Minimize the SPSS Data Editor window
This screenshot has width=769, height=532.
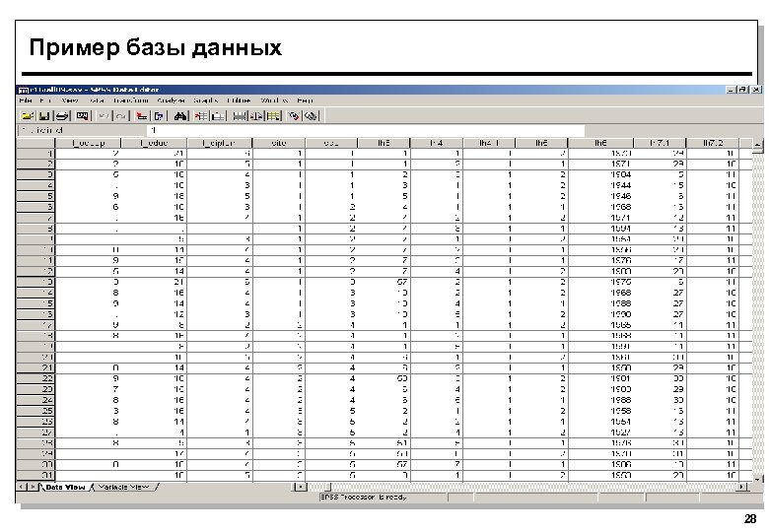(731, 90)
